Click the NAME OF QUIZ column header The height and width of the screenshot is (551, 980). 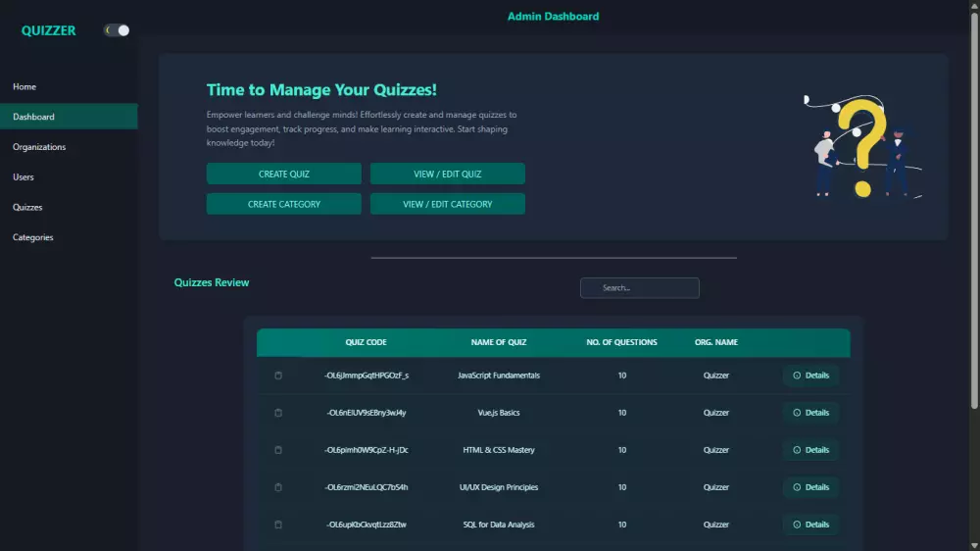(x=499, y=342)
